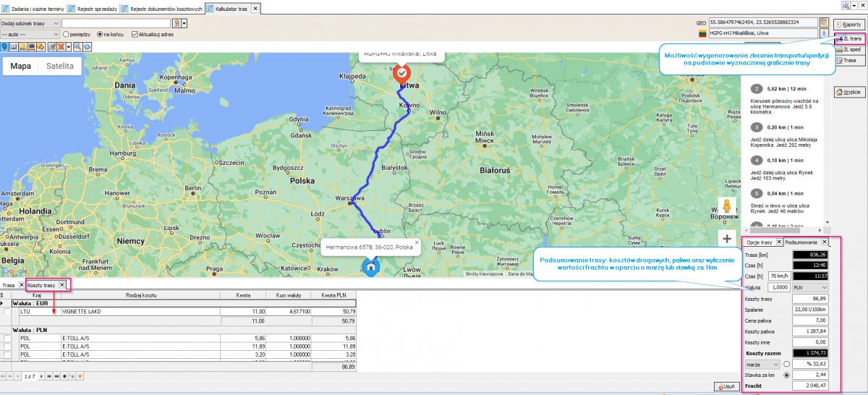Click the red X delete route icon

[61, 47]
